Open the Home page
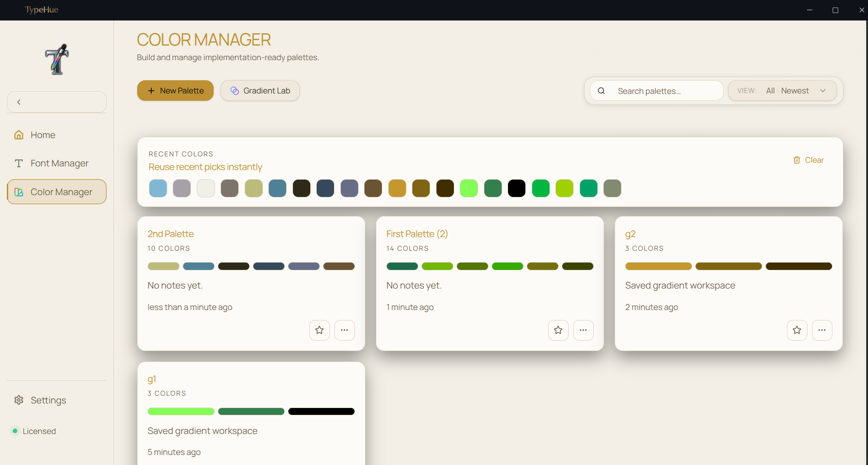The image size is (868, 465). (x=56, y=135)
